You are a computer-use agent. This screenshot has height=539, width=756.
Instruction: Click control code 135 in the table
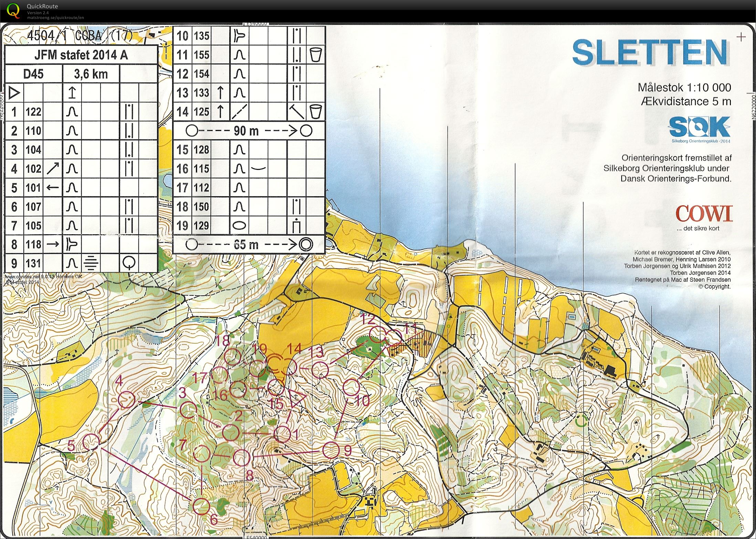coord(201,36)
